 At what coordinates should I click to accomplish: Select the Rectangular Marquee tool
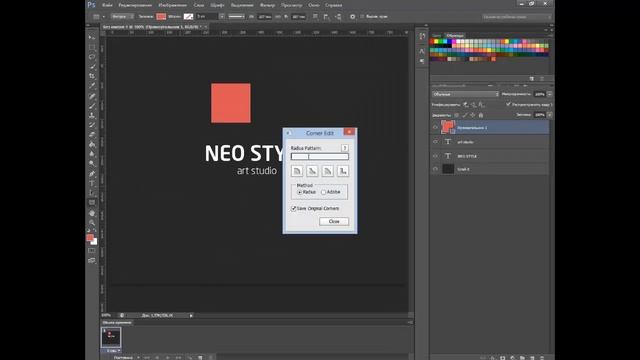coord(92,47)
